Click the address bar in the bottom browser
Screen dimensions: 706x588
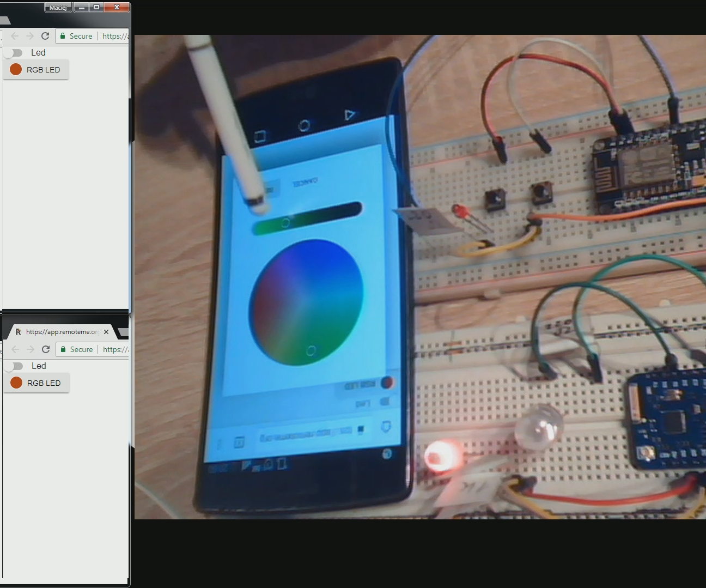point(114,349)
